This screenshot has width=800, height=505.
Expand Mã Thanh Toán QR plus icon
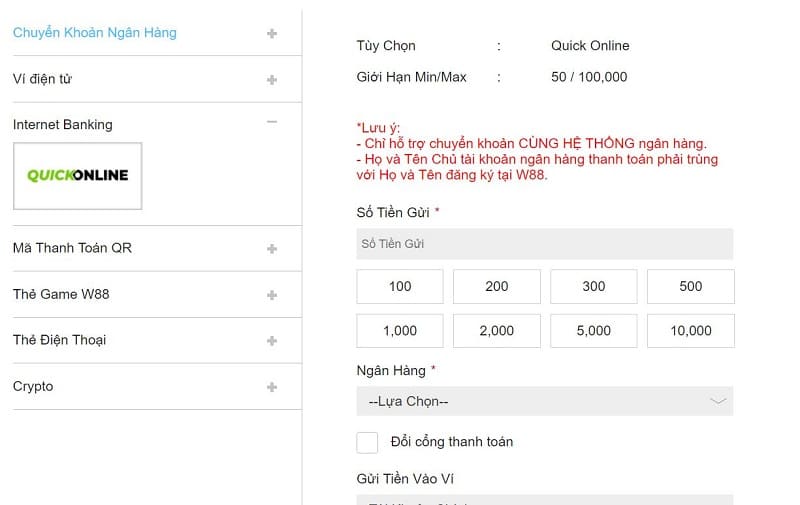click(x=272, y=249)
